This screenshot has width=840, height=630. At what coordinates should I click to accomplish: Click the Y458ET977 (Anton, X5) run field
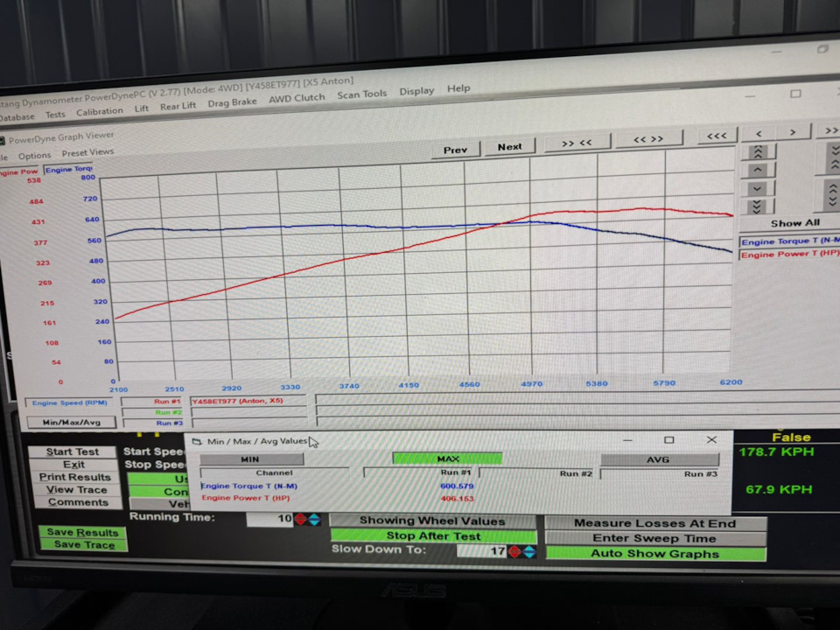pos(248,401)
